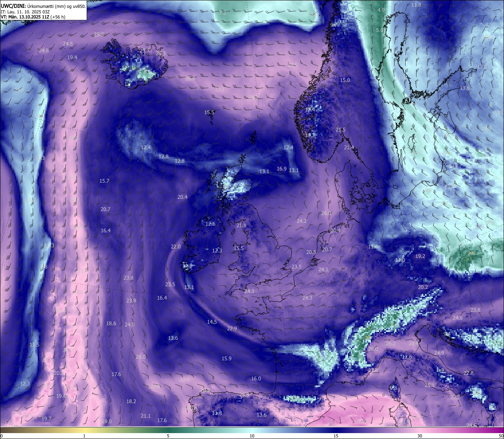Click the VT: Mán. 13.10.2025 11Z (+56 h) line
504x439 pixels.
tap(33, 17)
